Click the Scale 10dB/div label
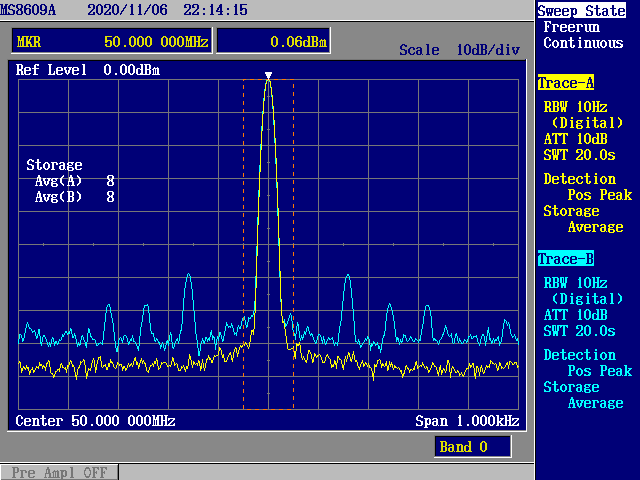This screenshot has width=640, height=480. [x=459, y=50]
